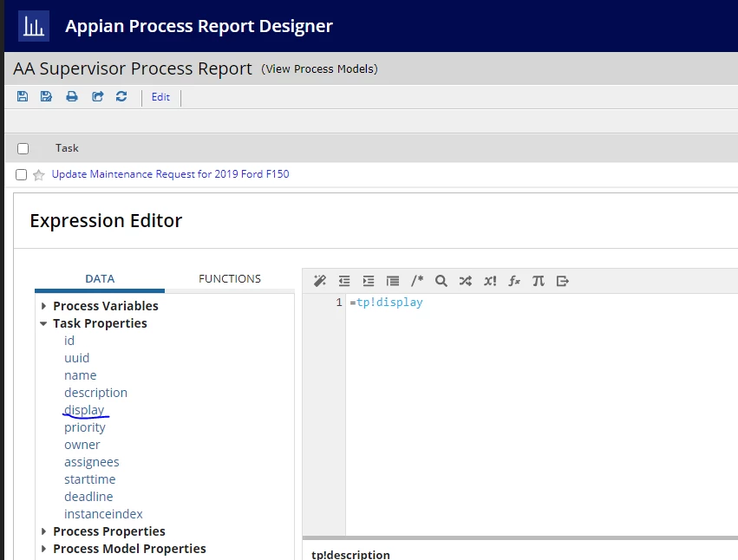Image resolution: width=738 pixels, height=560 pixels.
Task: Click the export/share report icon
Action: tap(97, 96)
